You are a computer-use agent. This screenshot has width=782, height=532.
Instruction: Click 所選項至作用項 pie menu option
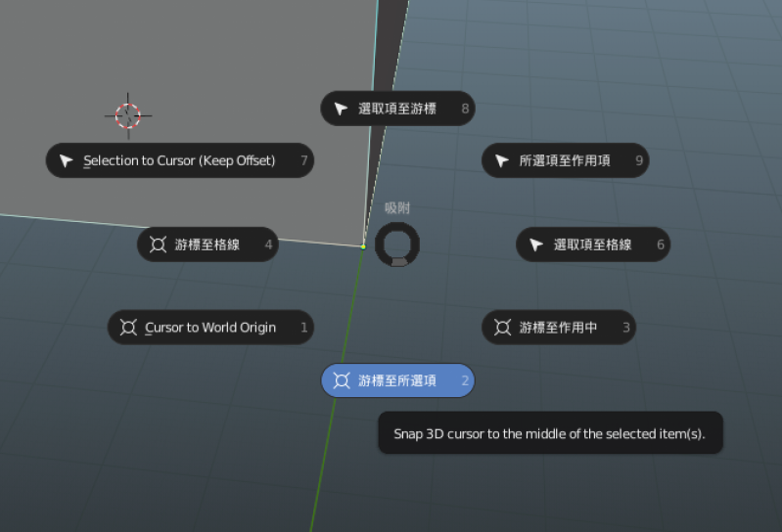click(565, 160)
